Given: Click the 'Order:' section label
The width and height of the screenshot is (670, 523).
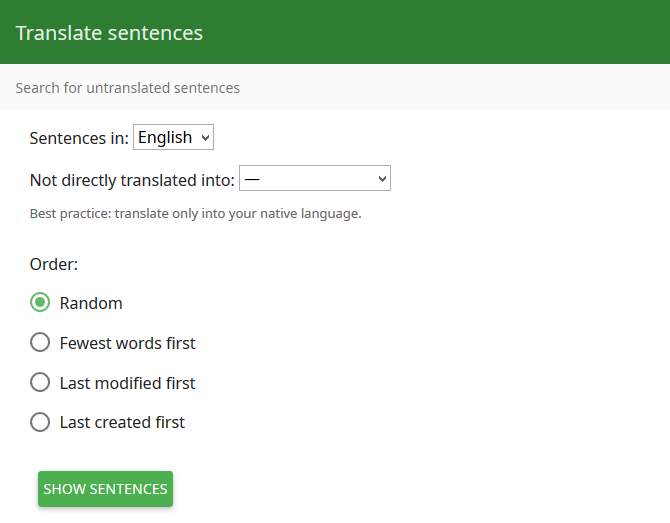Looking at the screenshot, I should pyautogui.click(x=54, y=264).
